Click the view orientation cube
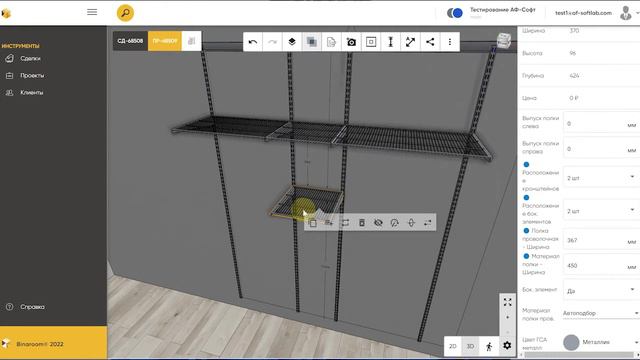Screen dimensions: 640x360 [504, 41]
